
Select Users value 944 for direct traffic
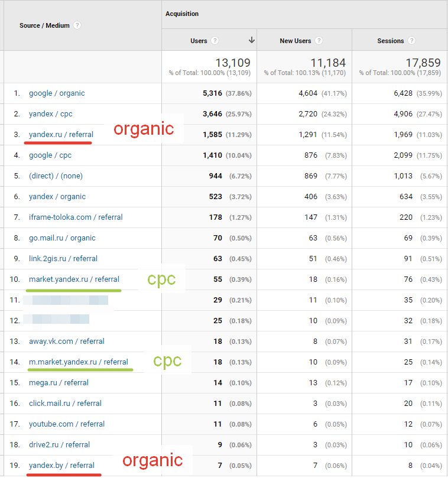[216, 176]
